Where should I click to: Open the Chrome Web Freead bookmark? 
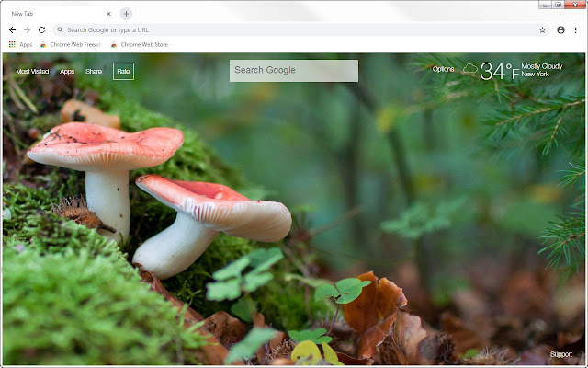[71, 45]
